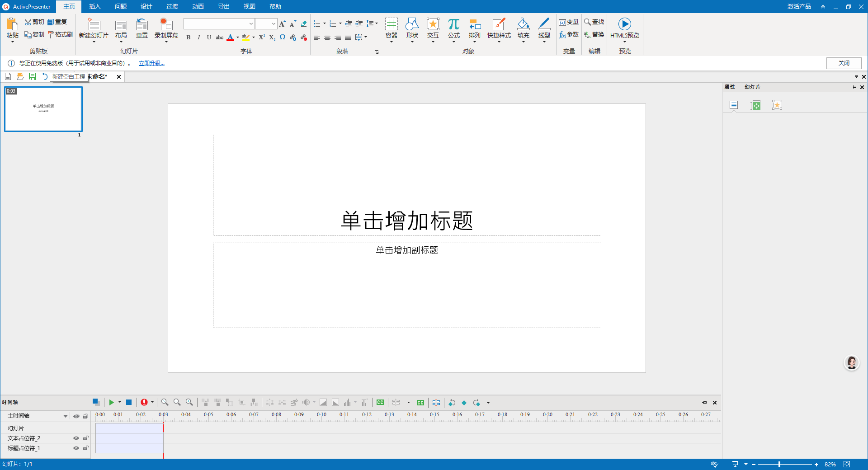
Task: Open the line spacing dropdown
Action: [x=376, y=23]
